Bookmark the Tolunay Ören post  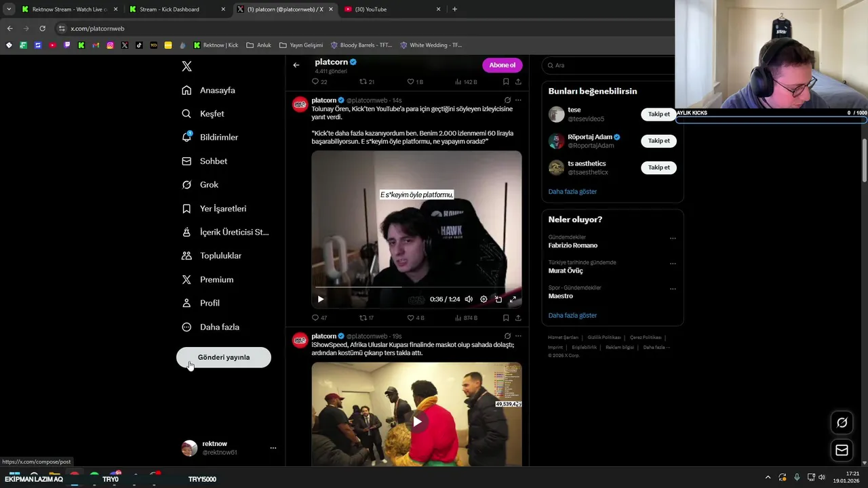click(506, 317)
